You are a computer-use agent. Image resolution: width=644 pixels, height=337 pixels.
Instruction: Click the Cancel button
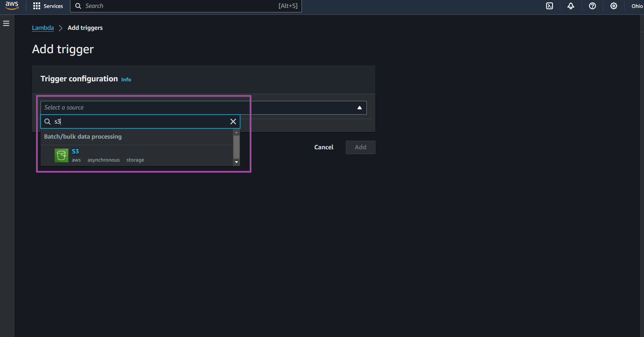click(x=323, y=147)
